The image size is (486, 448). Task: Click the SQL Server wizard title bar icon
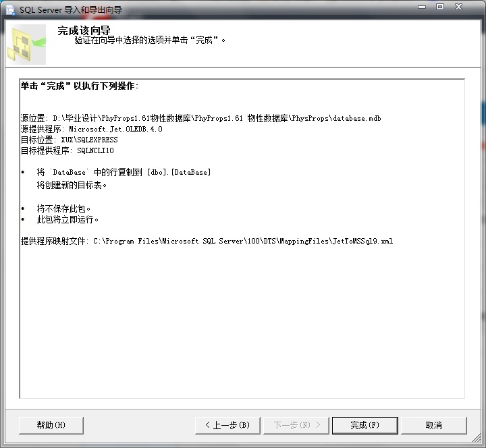tap(9, 9)
